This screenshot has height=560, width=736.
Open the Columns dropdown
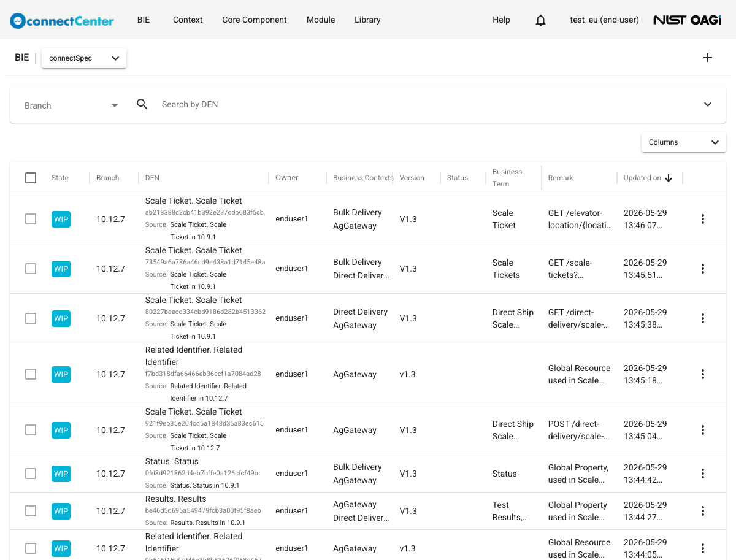(x=684, y=142)
